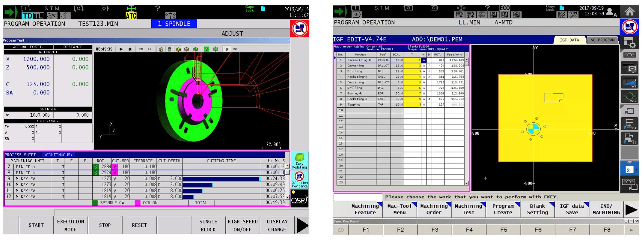This screenshot has width=644, height=240.
Task: Open the W6 window shortcut icon
Action: point(629,68)
